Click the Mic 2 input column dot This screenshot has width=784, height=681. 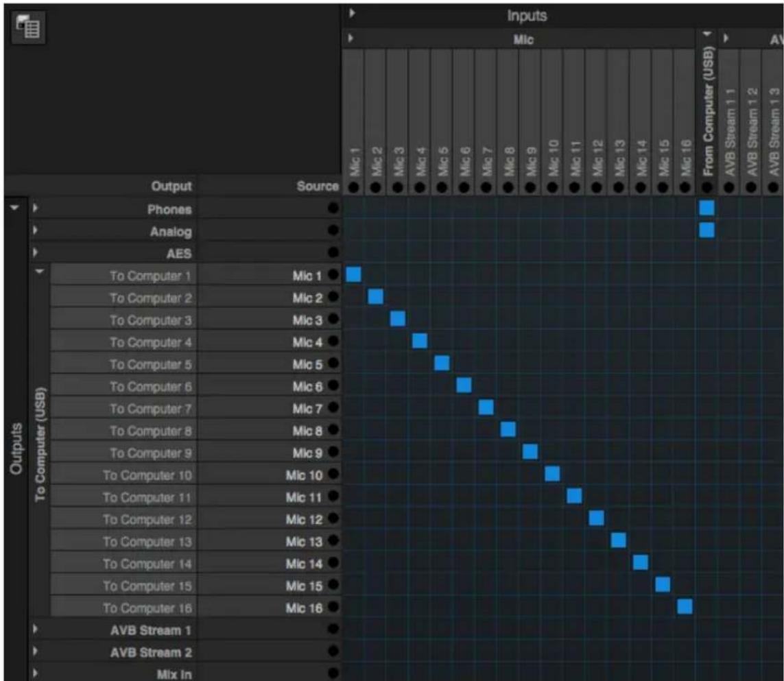(375, 187)
